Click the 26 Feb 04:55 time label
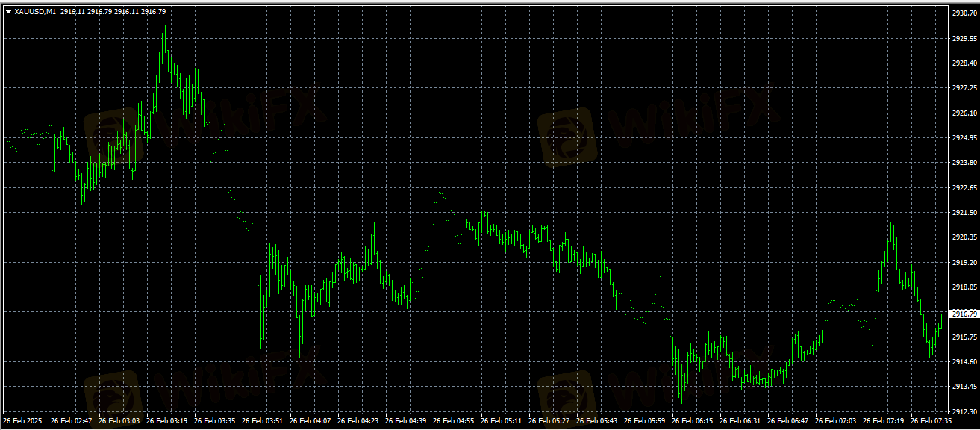980x430 pixels. click(x=454, y=422)
